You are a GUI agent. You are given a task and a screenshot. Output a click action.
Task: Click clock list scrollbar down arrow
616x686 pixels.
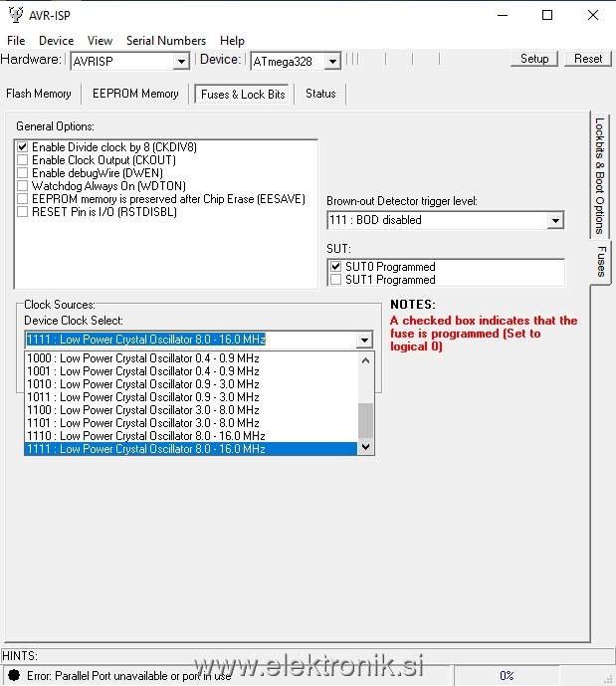[366, 447]
